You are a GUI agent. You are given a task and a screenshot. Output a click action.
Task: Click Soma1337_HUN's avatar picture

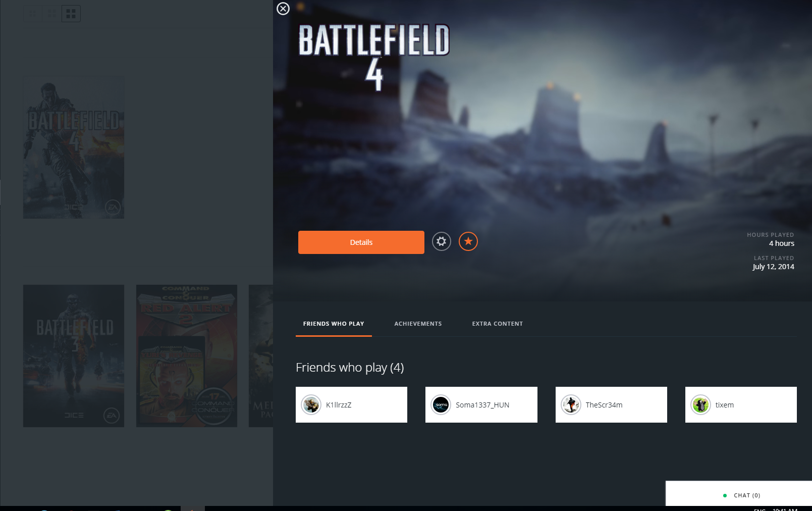441,405
